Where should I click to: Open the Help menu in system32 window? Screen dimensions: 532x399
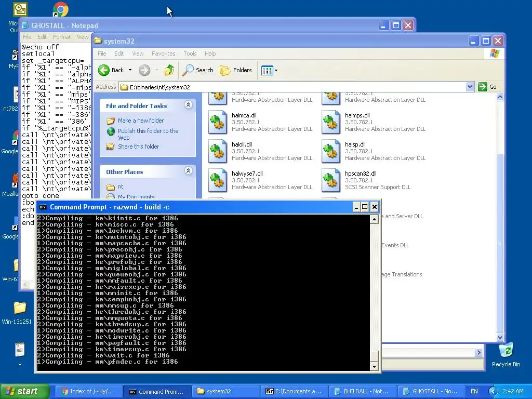[210, 54]
